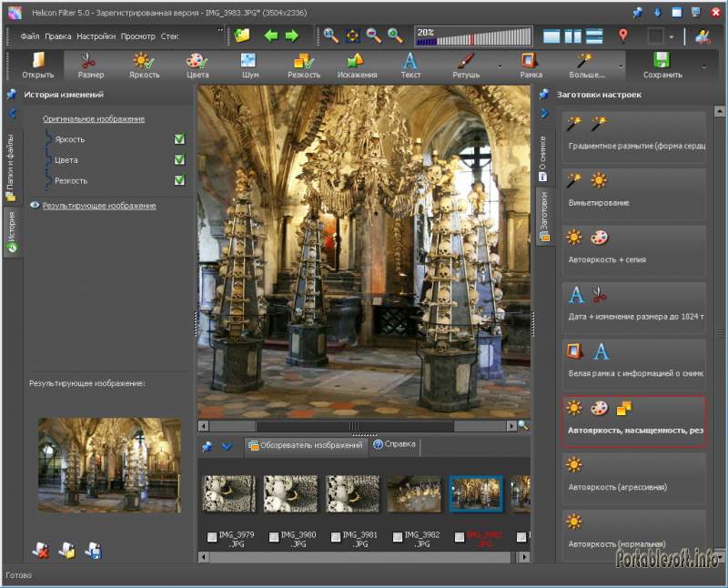Open the Шум (noise) filter tool
This screenshot has height=588, width=728.
pos(248,66)
